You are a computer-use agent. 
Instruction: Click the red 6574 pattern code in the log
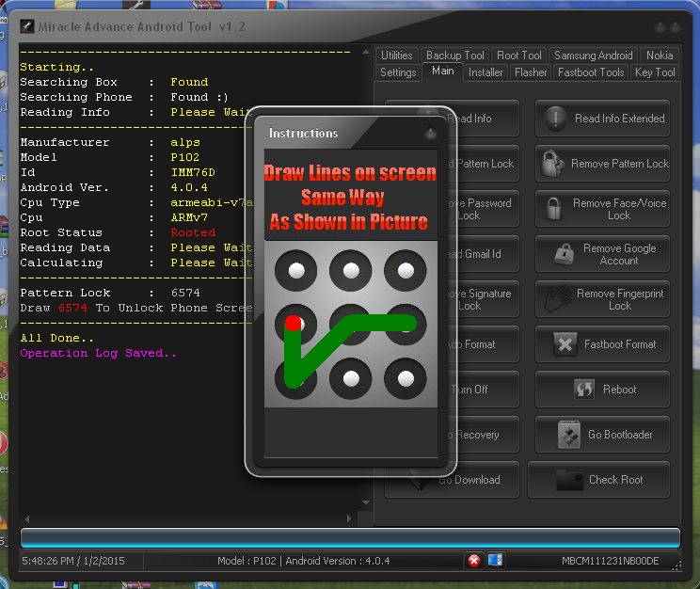click(x=72, y=308)
